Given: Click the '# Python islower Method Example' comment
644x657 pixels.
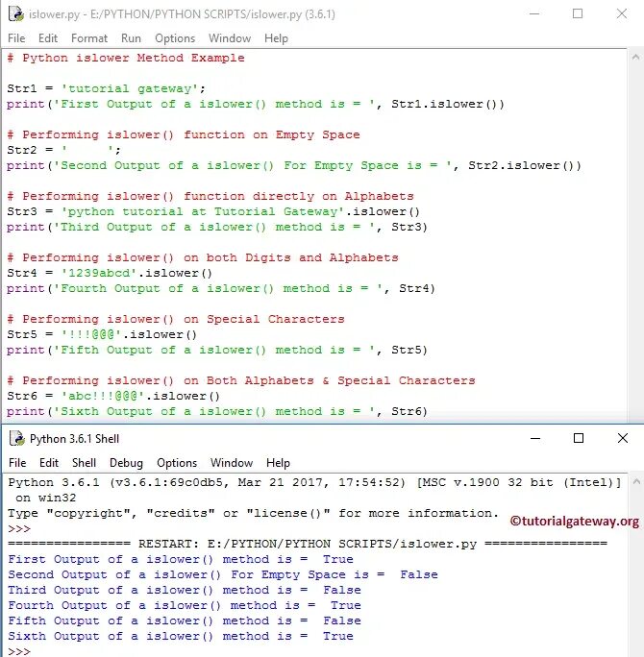Looking at the screenshot, I should coord(126,58).
